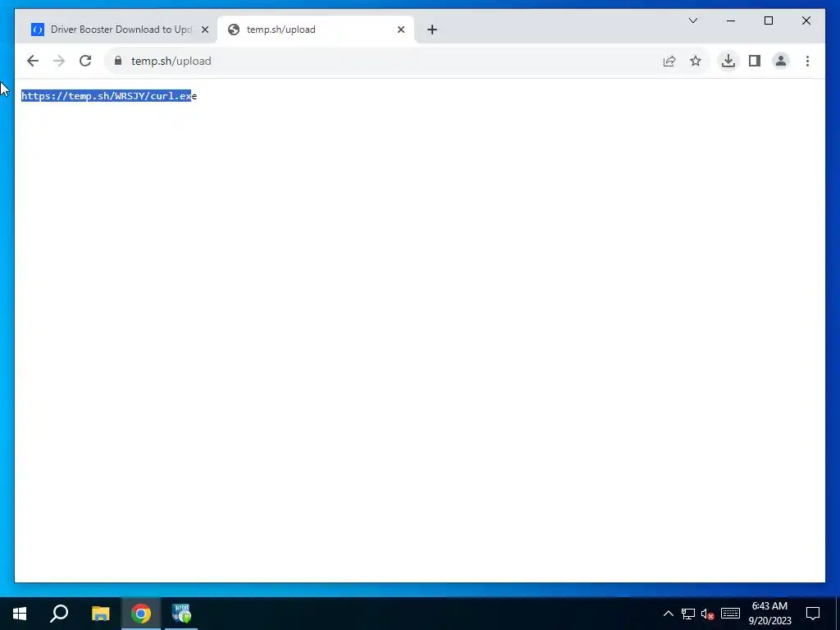Share this page from the address bar
Screen dimensions: 840x630
click(669, 61)
